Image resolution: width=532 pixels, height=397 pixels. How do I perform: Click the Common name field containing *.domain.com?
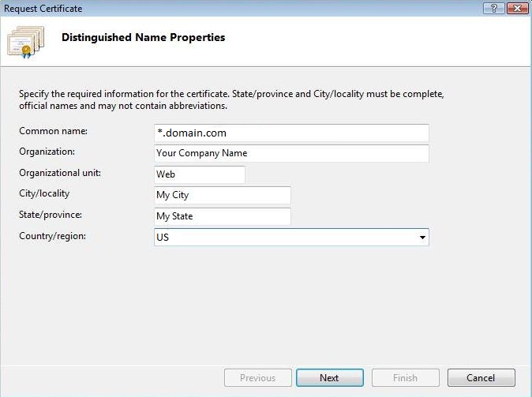point(291,133)
